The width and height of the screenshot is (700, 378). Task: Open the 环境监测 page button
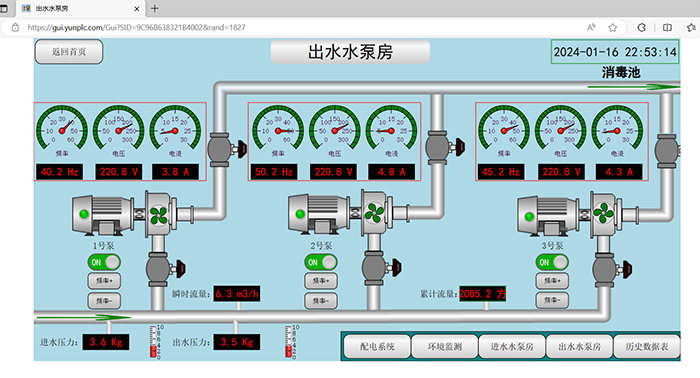coord(445,346)
